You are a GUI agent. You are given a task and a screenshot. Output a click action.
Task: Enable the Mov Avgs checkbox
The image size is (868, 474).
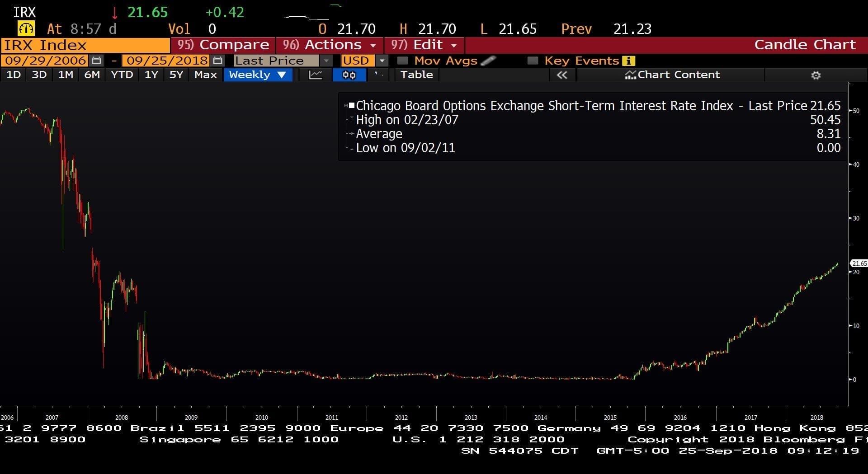(402, 61)
